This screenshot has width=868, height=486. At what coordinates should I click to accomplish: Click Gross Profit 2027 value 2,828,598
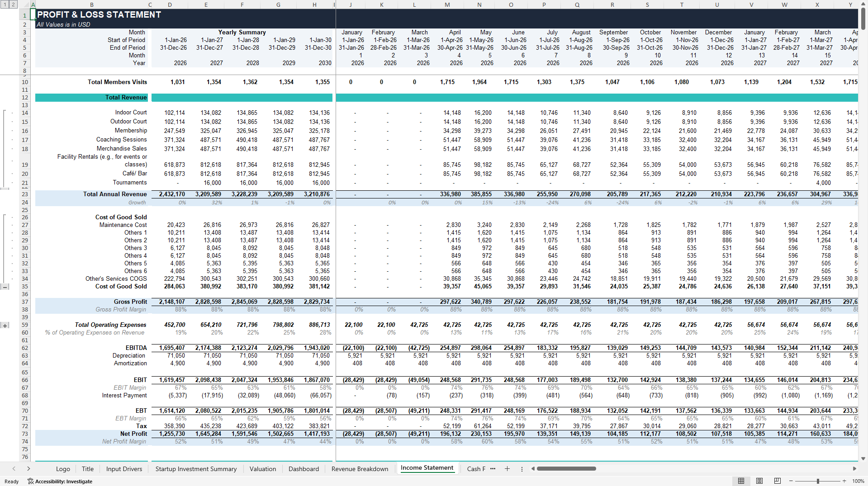[208, 302]
